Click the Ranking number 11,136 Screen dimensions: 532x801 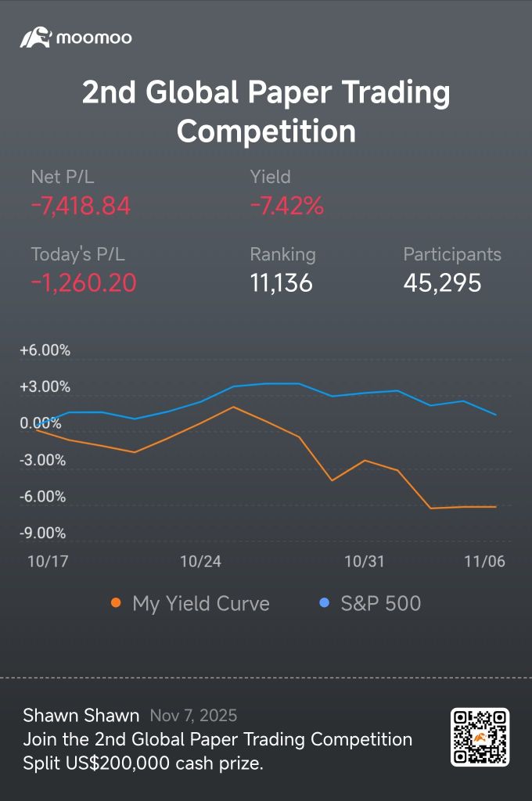tap(282, 282)
